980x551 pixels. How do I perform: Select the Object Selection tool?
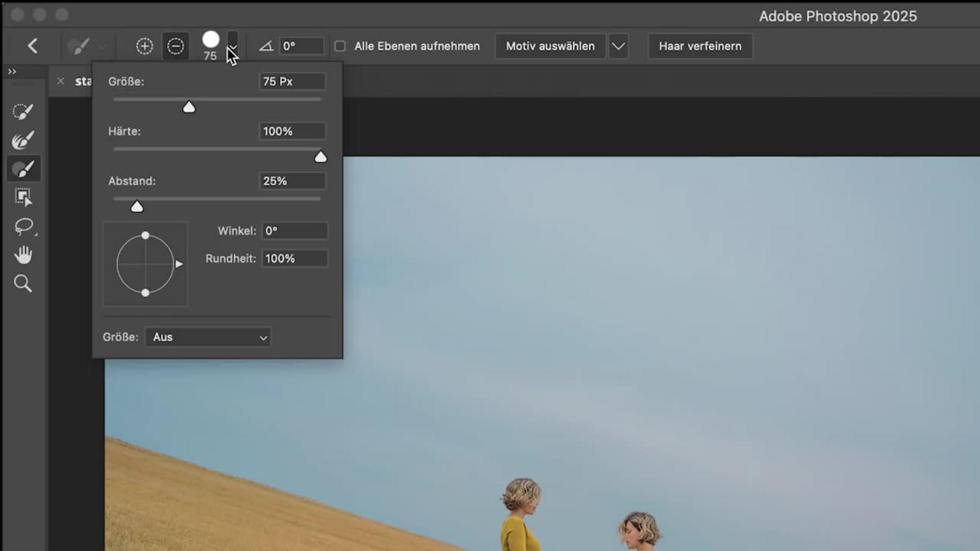click(x=23, y=197)
